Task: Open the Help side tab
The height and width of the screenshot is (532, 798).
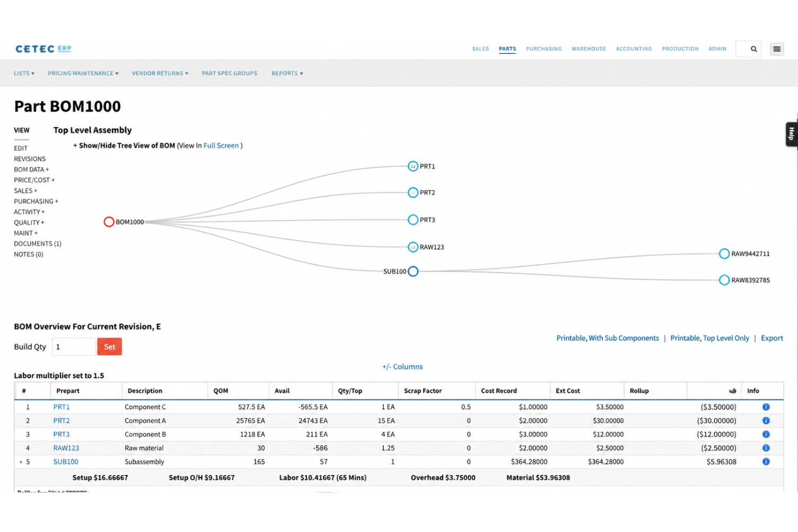Action: [792, 134]
